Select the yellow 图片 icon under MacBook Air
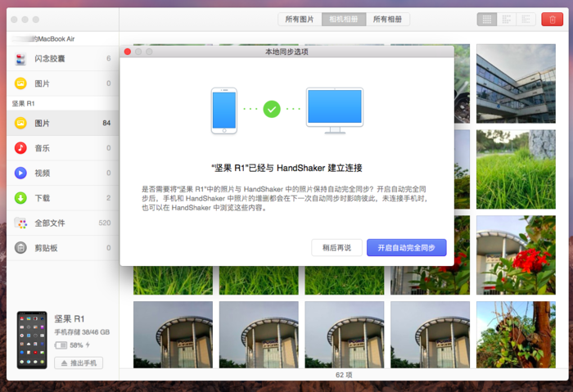This screenshot has width=573, height=392. [x=20, y=83]
